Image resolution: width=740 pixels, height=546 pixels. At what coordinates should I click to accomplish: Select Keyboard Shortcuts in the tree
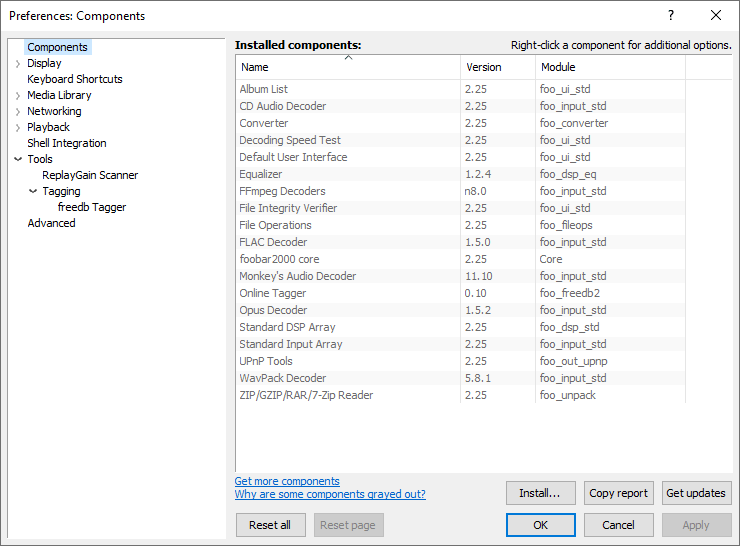(75, 79)
